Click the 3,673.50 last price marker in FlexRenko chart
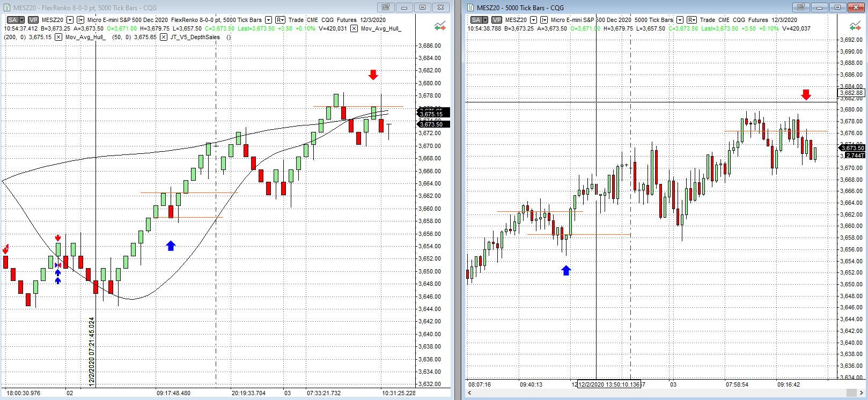 tap(433, 124)
